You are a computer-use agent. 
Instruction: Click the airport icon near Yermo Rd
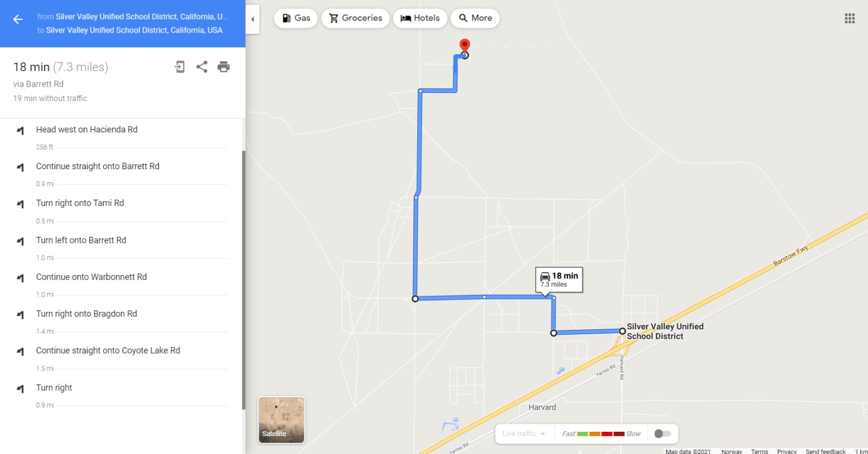tap(561, 370)
